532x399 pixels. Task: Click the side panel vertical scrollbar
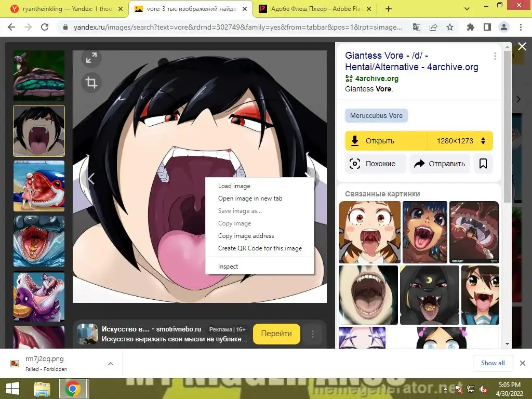[x=507, y=126]
